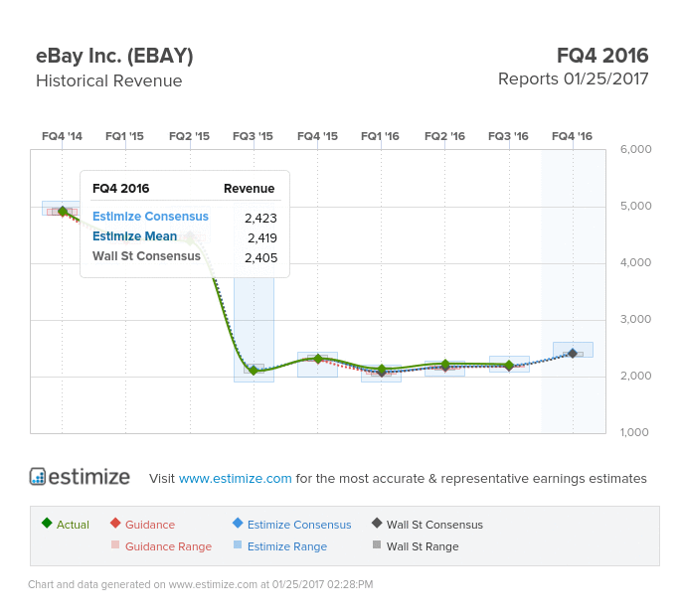The image size is (681, 616).
Task: Click the gray Wall St Consensus diamond icon
Action: [x=377, y=523]
